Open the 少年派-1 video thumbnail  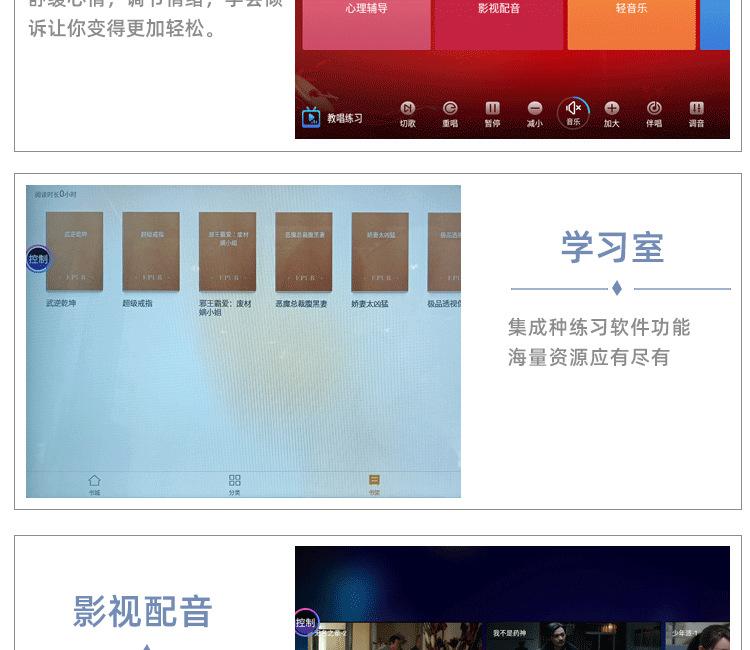coord(698,636)
